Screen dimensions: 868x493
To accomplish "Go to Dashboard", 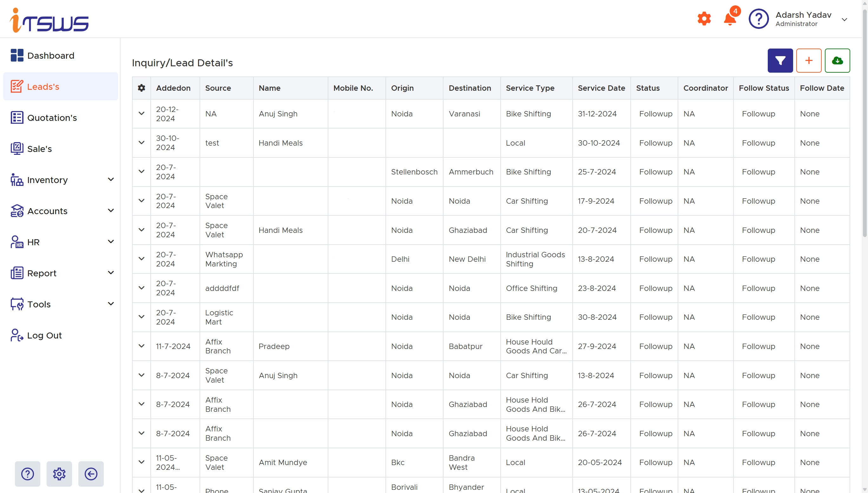I will point(50,56).
